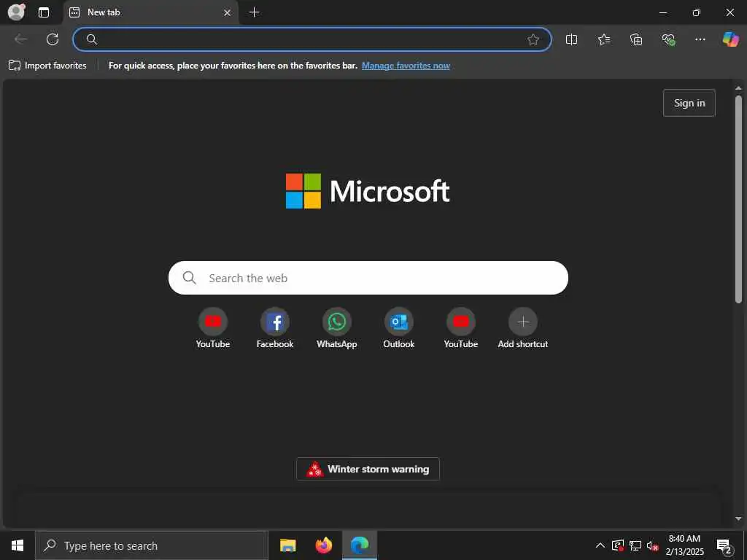Show hidden system tray icons
747x560 pixels.
click(600, 545)
